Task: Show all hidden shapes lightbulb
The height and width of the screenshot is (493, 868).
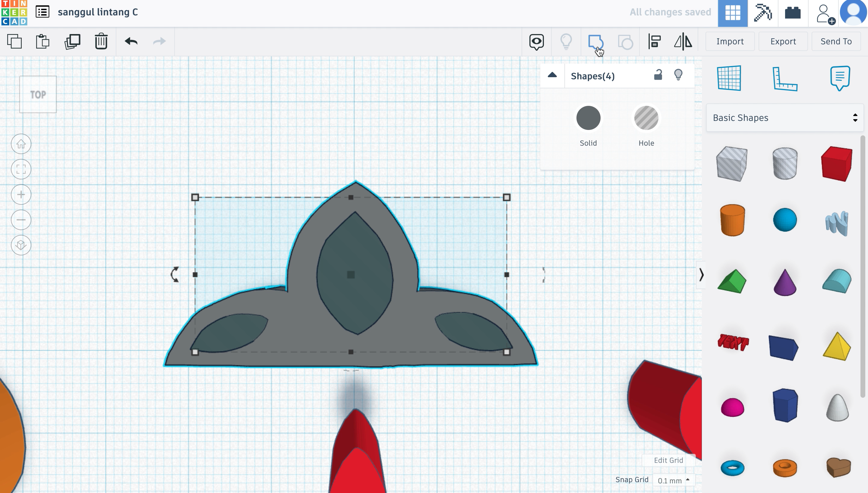Action: pyautogui.click(x=566, y=42)
